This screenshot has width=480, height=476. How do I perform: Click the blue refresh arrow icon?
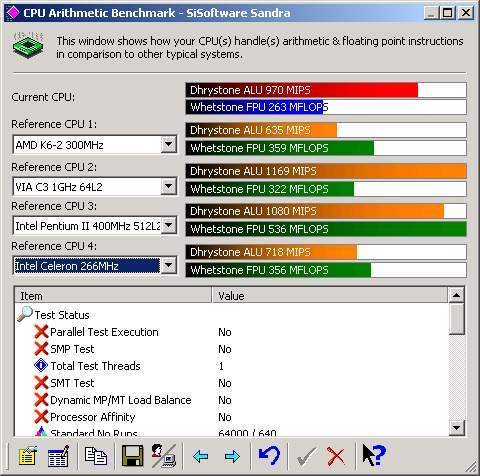point(269,456)
